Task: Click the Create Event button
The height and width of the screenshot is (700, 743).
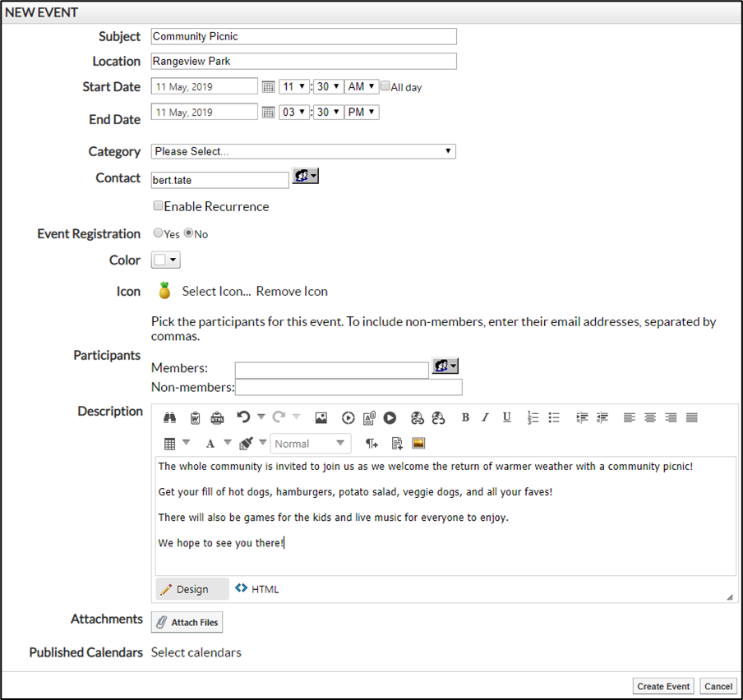Action: (663, 686)
